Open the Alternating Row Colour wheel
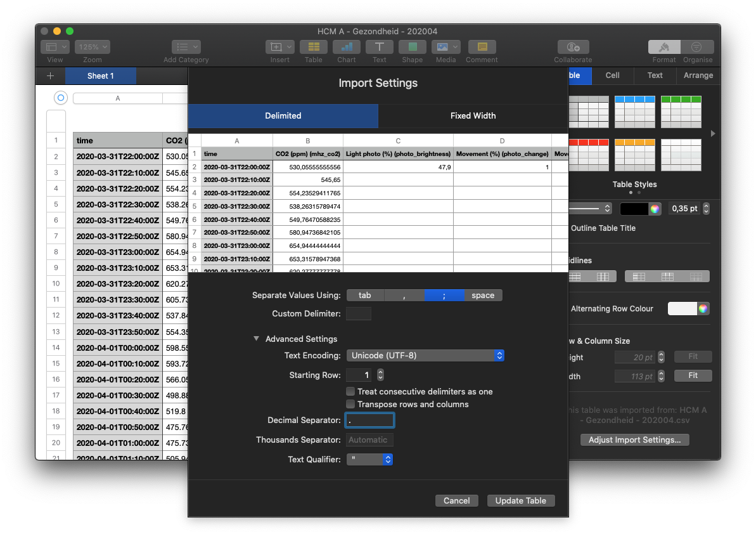The width and height of the screenshot is (756, 534). (x=702, y=309)
